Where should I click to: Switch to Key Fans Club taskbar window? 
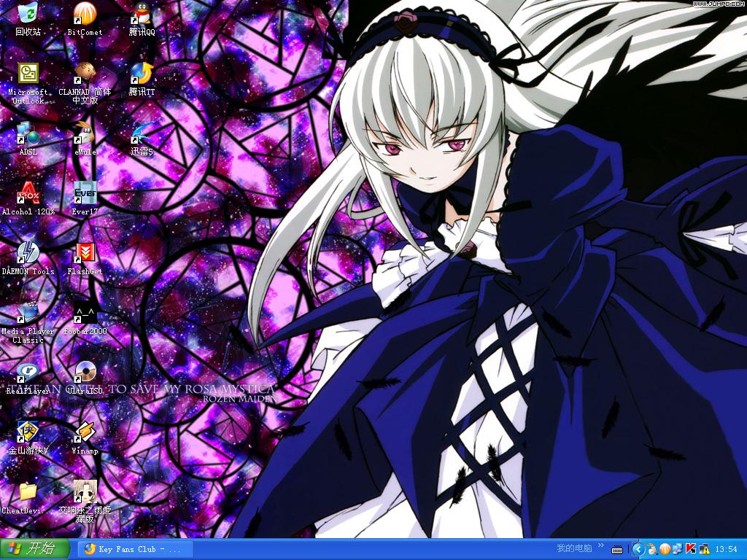(x=135, y=550)
